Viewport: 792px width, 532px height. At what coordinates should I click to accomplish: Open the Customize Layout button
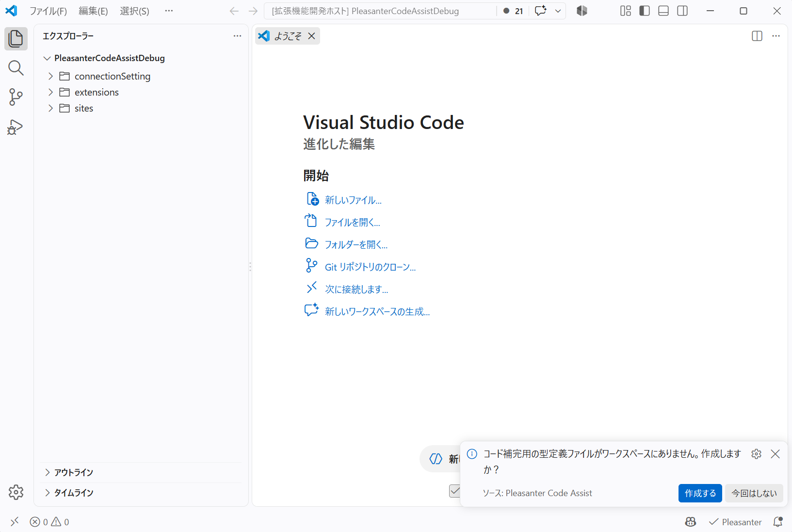pos(626,11)
